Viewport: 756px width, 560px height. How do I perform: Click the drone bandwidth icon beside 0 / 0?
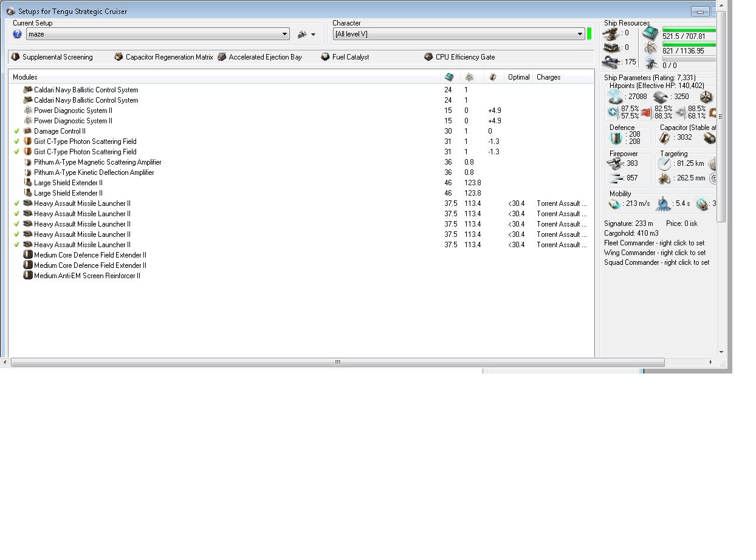pyautogui.click(x=650, y=62)
